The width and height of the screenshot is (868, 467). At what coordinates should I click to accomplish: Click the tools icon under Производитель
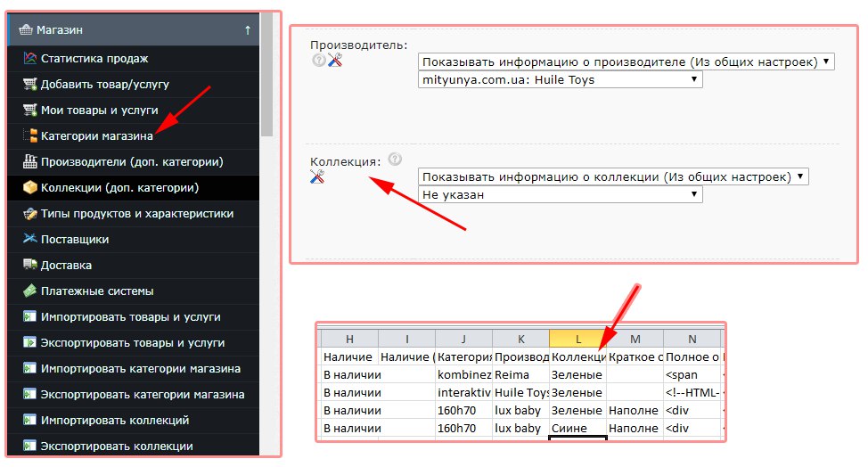(x=335, y=61)
